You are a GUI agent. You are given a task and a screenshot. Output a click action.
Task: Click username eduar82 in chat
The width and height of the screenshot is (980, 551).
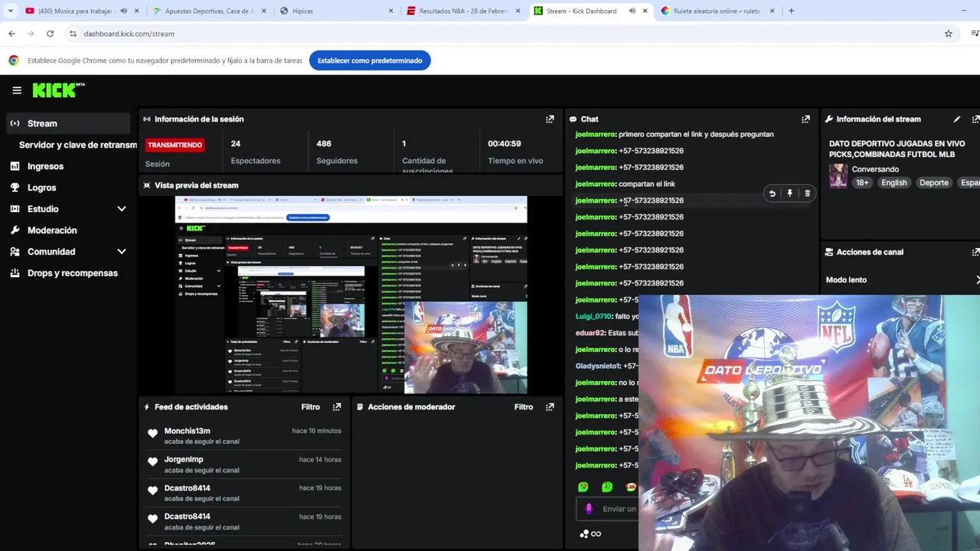[590, 333]
